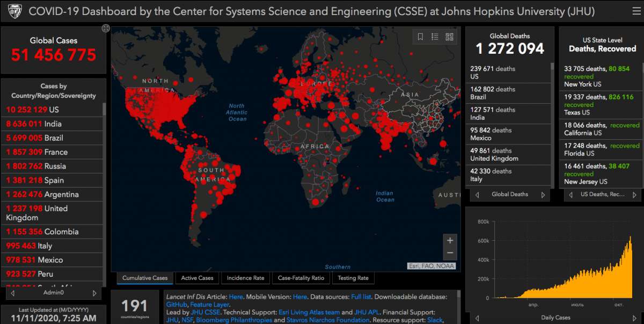Open the NSF financial support link
The width and height of the screenshot is (644, 324).
point(188,320)
